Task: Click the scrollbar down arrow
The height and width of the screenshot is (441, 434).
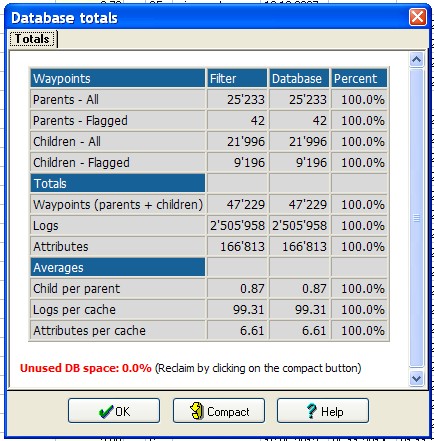Action: tap(416, 379)
